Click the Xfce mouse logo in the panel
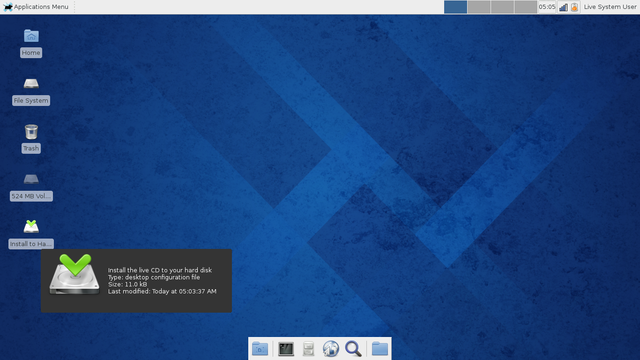640x360 pixels. coord(8,7)
